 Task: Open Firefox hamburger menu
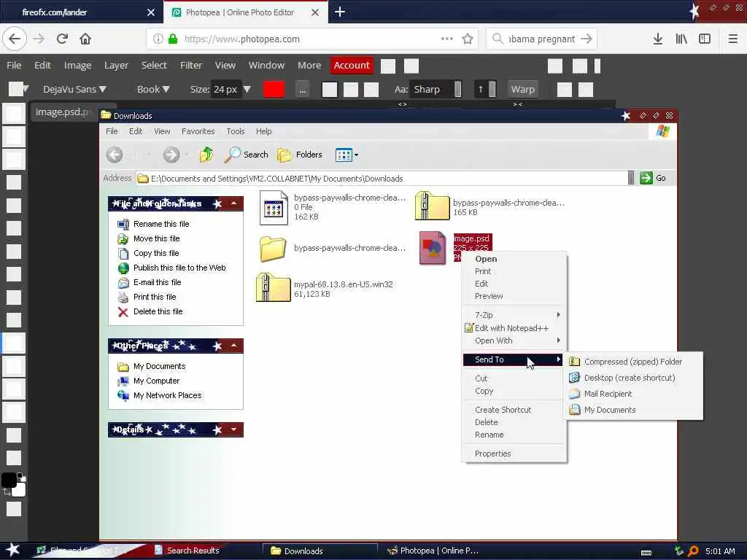pyautogui.click(x=732, y=39)
